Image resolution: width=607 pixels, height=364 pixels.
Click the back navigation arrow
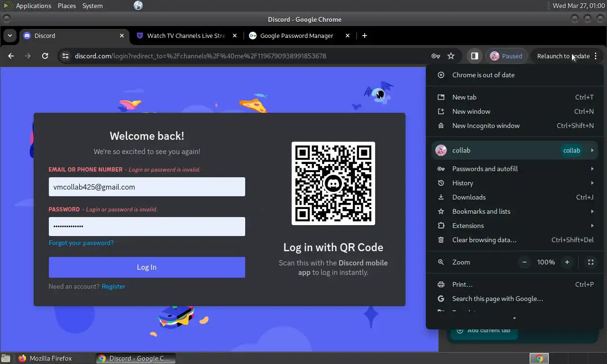click(x=11, y=56)
